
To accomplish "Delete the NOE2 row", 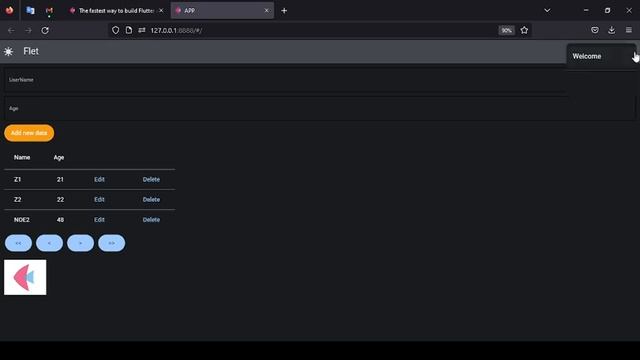I will [151, 220].
